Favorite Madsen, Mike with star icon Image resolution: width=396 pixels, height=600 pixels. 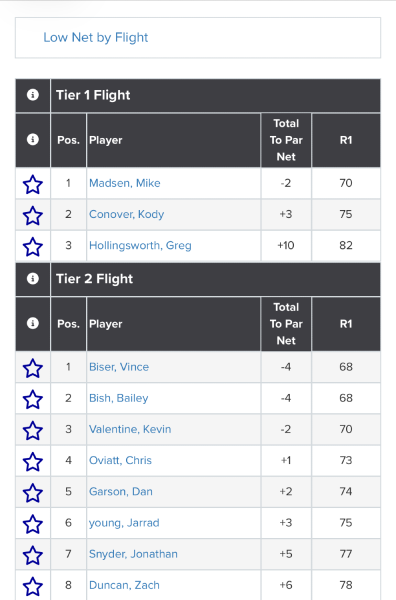pos(33,184)
